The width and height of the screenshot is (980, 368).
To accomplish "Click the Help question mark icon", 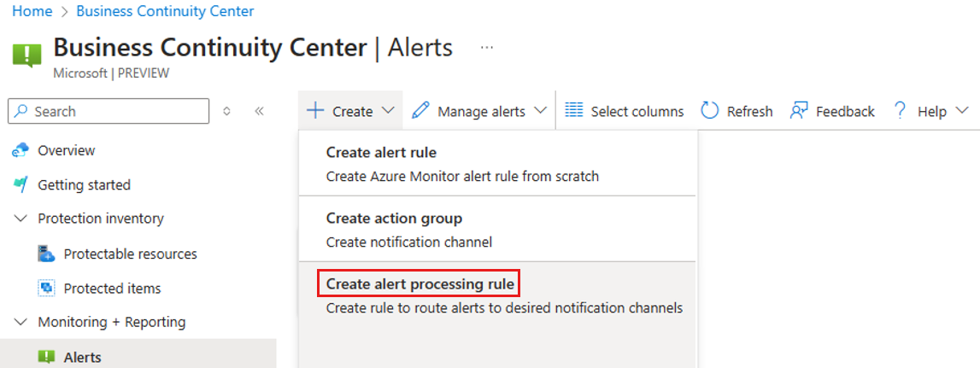I will tap(900, 111).
